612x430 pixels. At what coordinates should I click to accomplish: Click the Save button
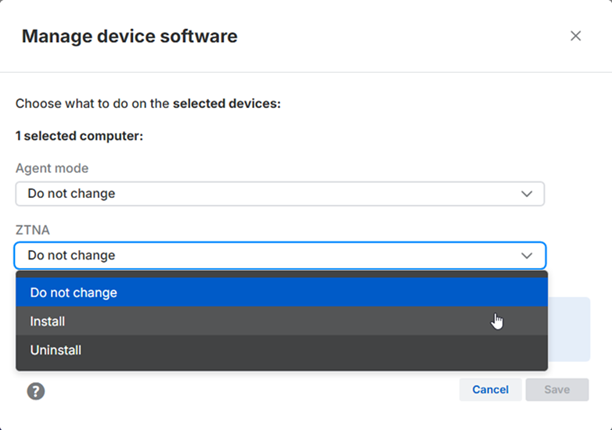pyautogui.click(x=557, y=390)
